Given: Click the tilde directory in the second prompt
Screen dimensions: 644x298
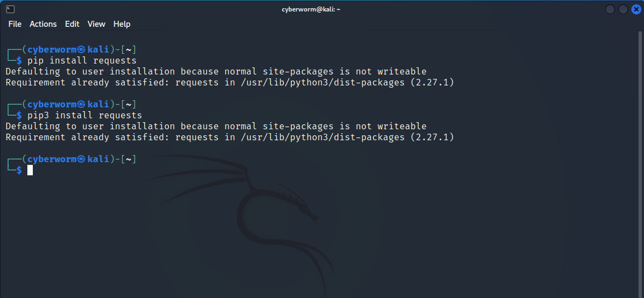Looking at the screenshot, I should click(128, 105).
